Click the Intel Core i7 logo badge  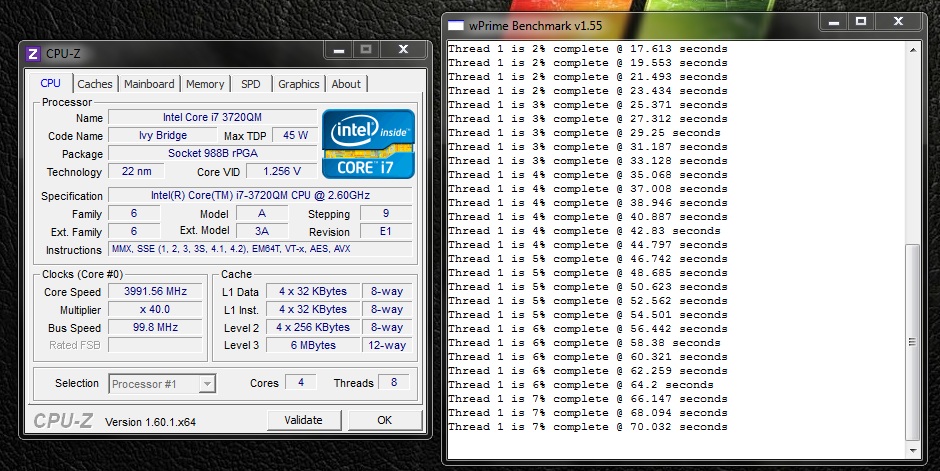(x=368, y=144)
